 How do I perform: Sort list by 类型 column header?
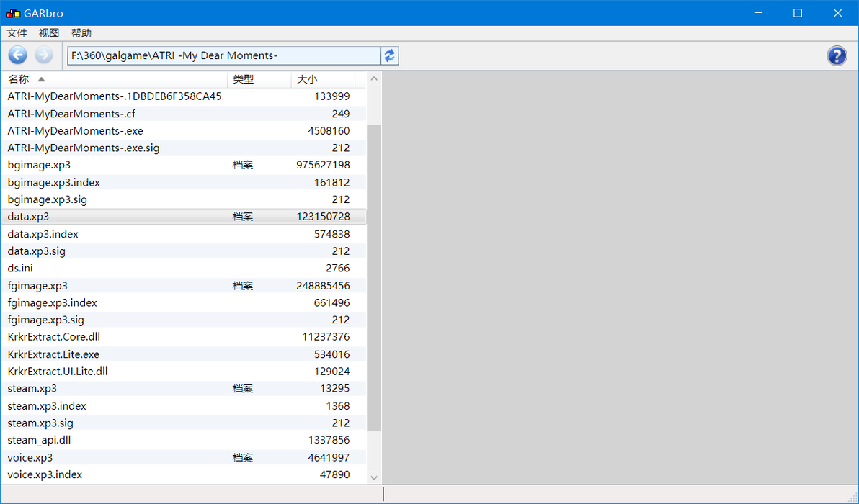pos(259,79)
